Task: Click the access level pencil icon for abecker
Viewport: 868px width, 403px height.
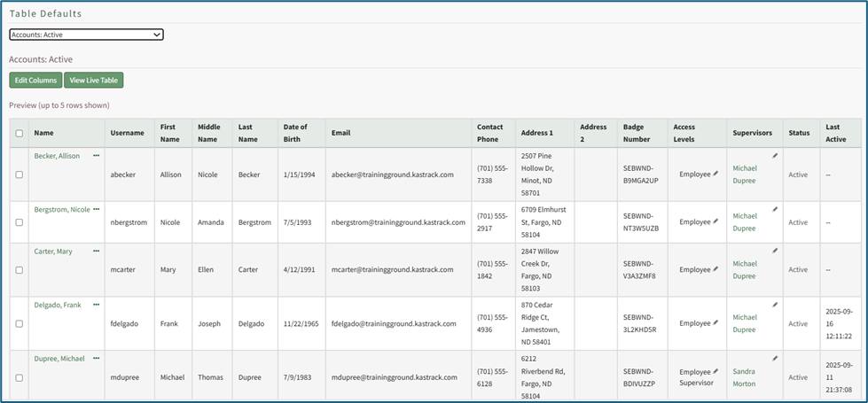Action: point(716,174)
